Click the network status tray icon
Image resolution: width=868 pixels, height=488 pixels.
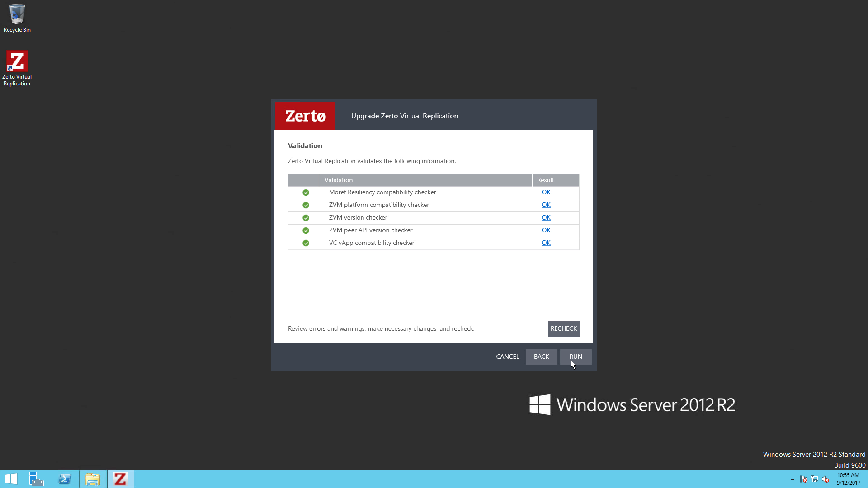[815, 479]
